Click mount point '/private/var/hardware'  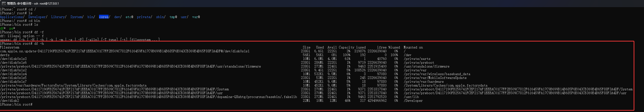[424, 82]
